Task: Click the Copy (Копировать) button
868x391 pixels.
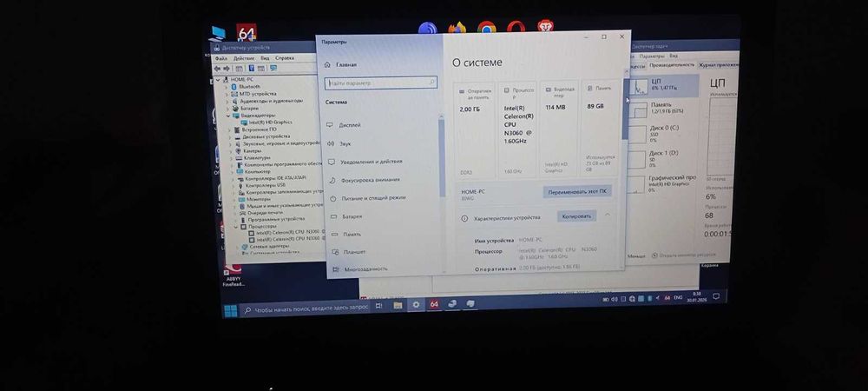Action: tap(577, 216)
